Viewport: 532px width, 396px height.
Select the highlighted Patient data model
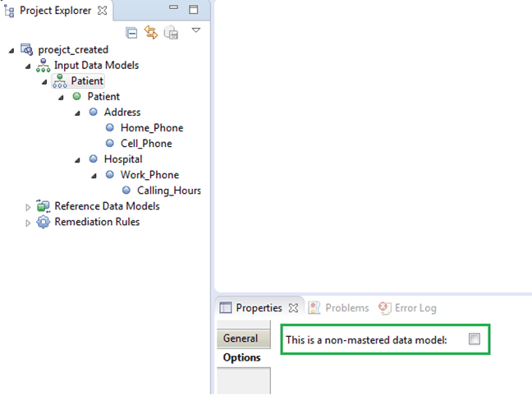87,81
